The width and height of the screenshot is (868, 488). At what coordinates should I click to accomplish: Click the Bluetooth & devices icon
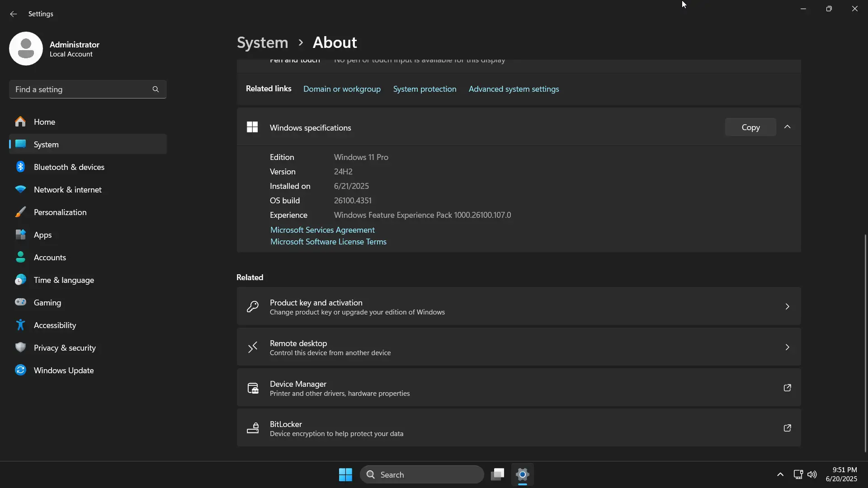(x=20, y=167)
